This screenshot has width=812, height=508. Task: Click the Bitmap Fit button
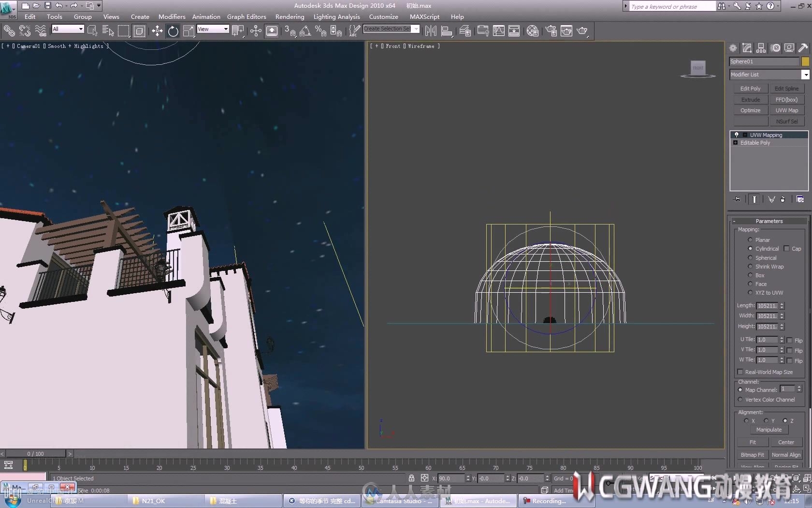(752, 455)
